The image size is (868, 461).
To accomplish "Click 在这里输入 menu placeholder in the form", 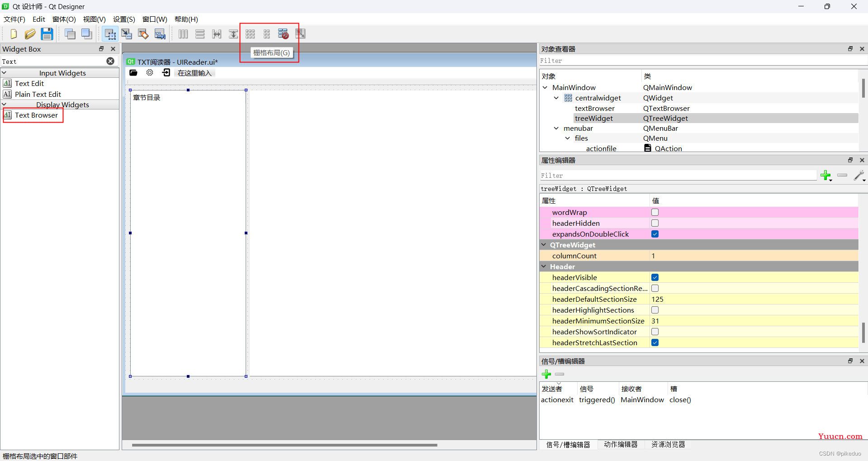I will tap(194, 73).
